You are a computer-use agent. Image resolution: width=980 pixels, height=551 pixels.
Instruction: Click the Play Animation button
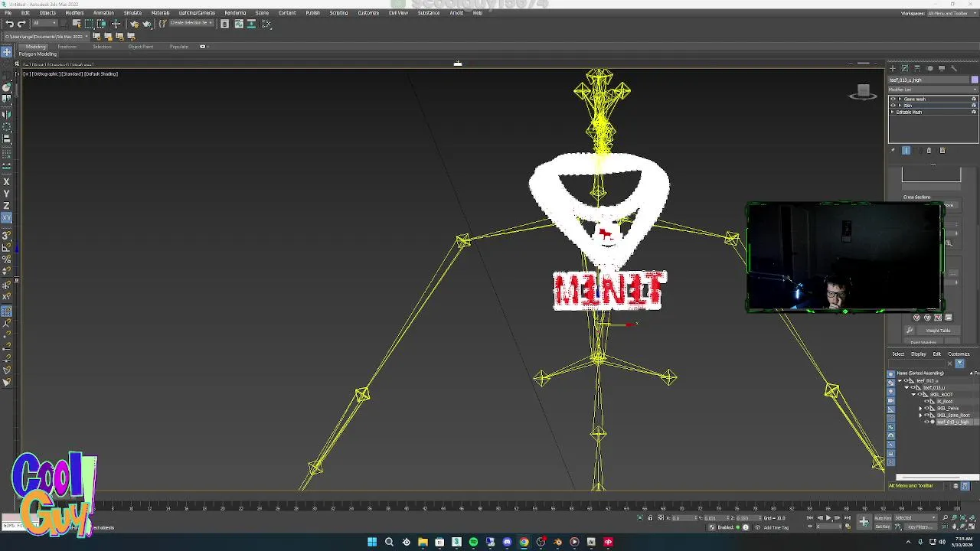[x=828, y=518]
